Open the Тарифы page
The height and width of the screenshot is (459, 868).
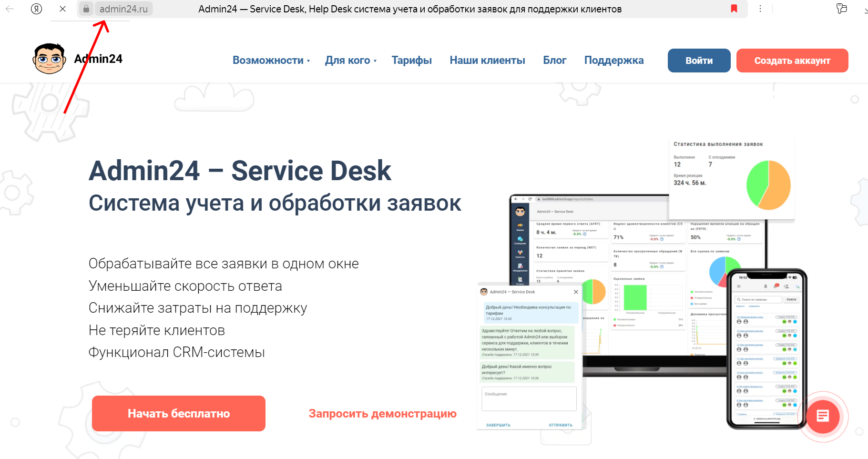coord(412,60)
